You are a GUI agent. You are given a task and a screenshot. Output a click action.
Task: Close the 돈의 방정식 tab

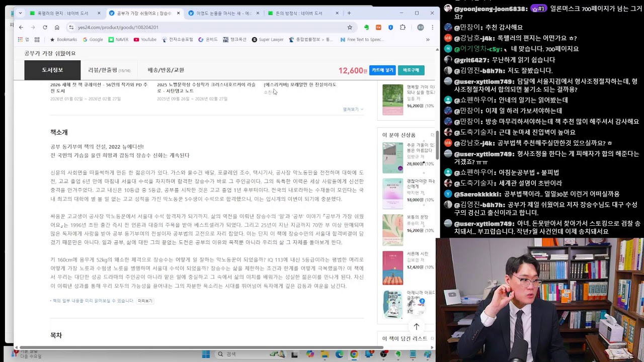click(337, 13)
